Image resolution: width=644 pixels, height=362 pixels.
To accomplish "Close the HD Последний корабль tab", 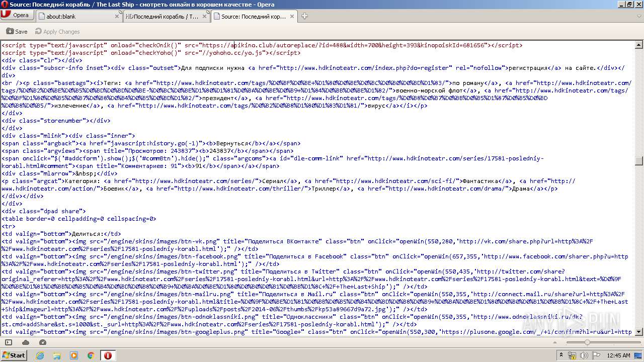I will tap(204, 16).
